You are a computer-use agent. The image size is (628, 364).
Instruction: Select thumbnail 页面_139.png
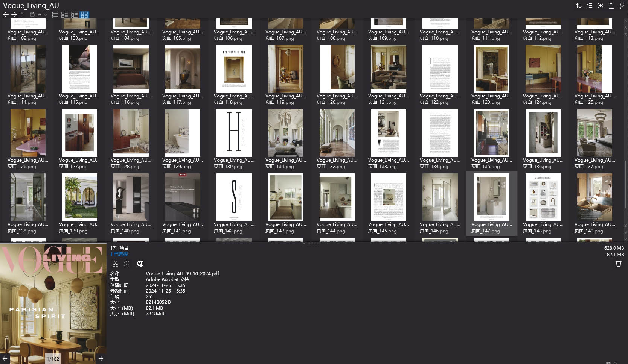[x=79, y=197]
